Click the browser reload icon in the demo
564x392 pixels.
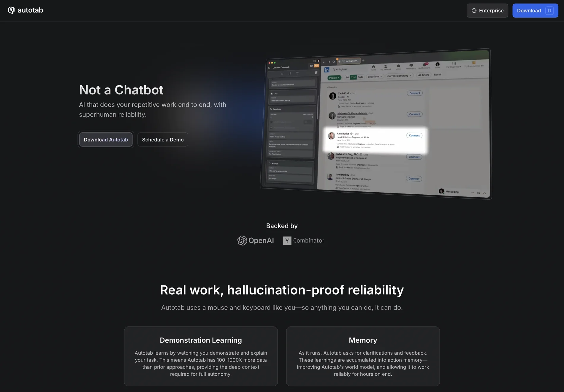[x=334, y=62]
